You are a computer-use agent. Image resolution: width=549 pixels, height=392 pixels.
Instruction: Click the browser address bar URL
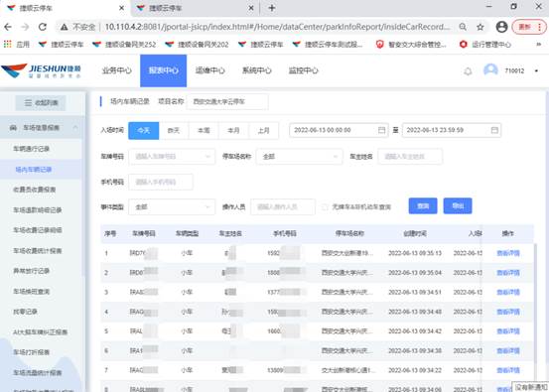(277, 27)
